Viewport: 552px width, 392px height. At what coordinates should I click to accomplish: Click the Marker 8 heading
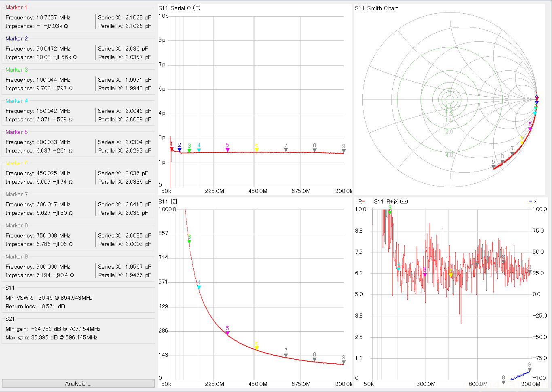[x=17, y=225]
